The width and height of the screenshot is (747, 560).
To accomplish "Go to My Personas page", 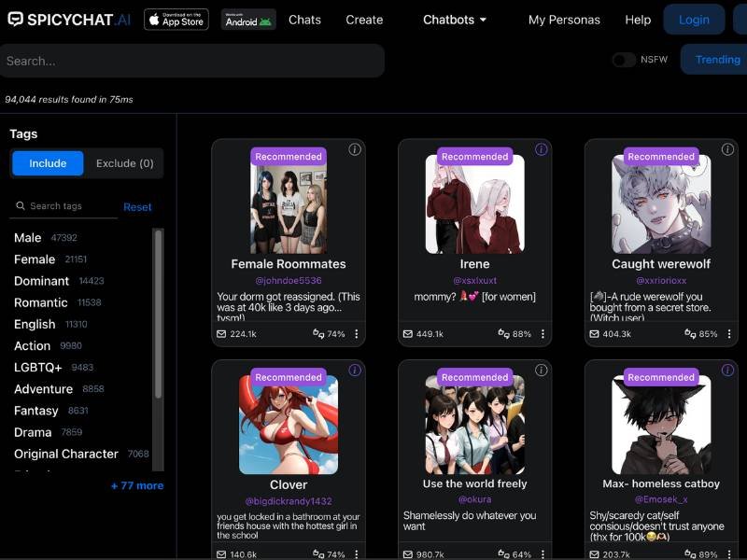I will [x=563, y=20].
